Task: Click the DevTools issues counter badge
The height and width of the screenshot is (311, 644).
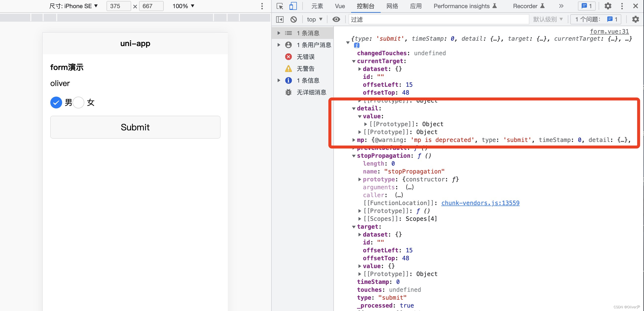Action: tap(587, 6)
